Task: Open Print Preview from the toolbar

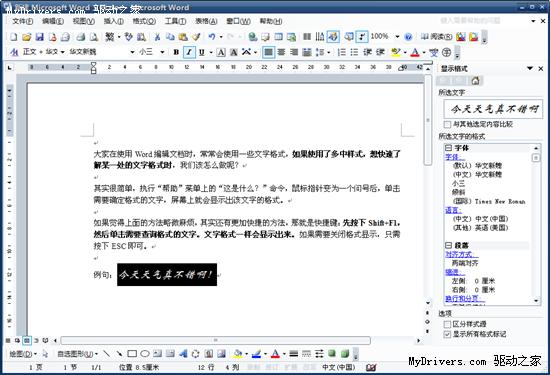Action: click(94, 36)
